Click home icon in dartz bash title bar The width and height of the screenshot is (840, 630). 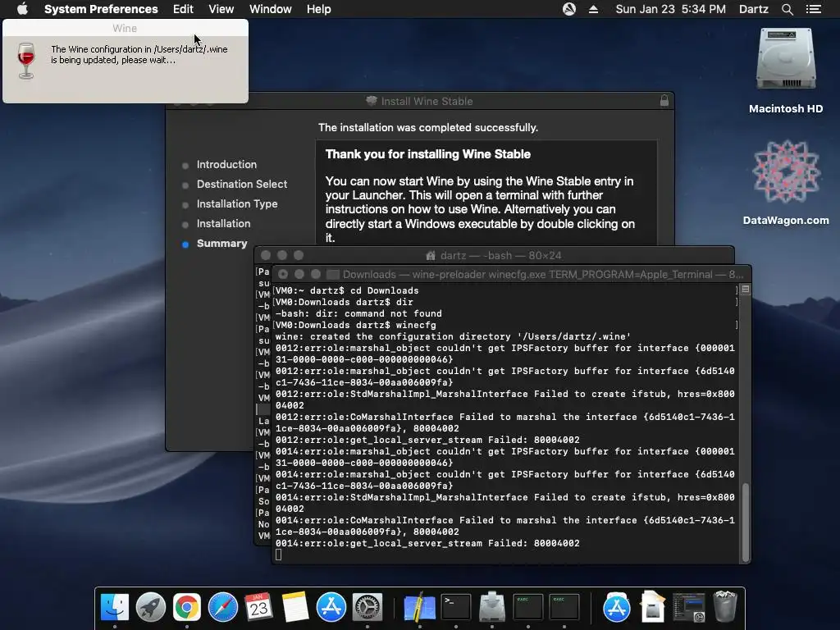click(430, 256)
